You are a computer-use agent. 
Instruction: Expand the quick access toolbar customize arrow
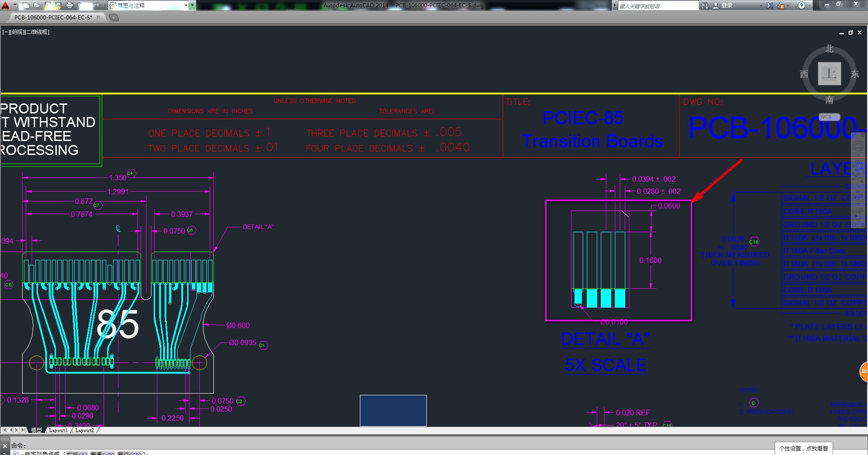coord(193,5)
